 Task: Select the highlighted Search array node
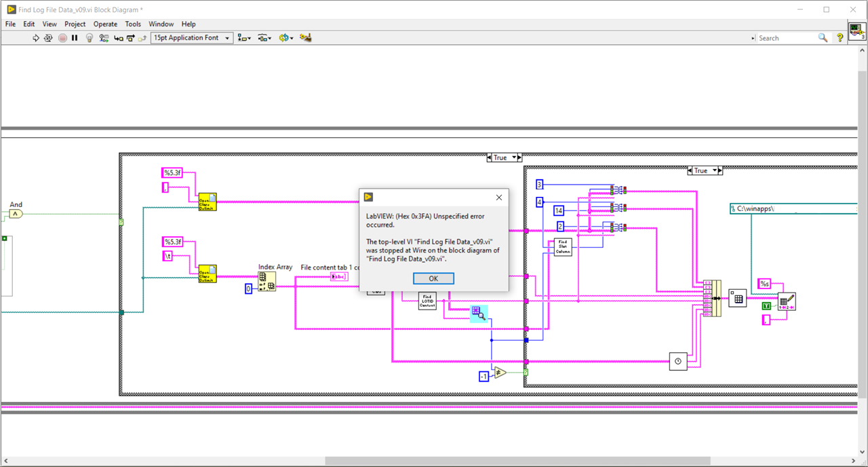click(x=479, y=313)
